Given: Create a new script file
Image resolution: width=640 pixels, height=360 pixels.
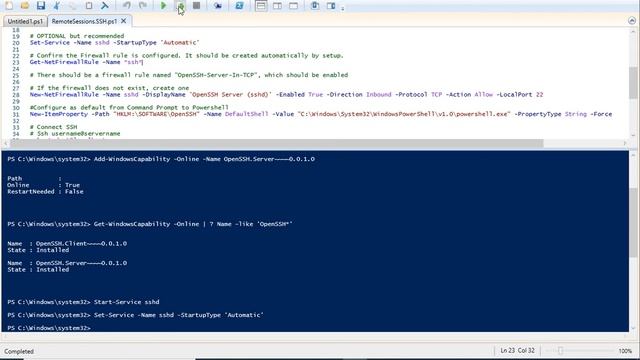Looking at the screenshot, I should coord(9,5).
